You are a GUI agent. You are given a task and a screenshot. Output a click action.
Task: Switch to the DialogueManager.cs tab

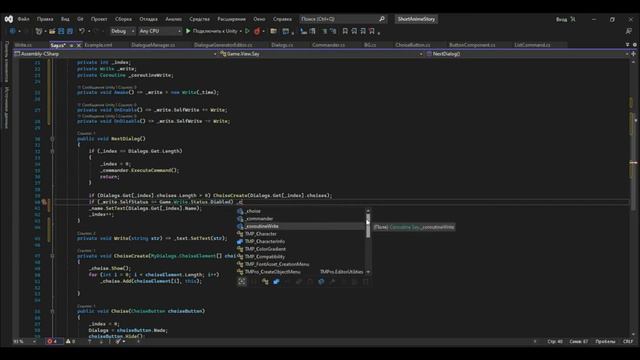[x=153, y=45]
